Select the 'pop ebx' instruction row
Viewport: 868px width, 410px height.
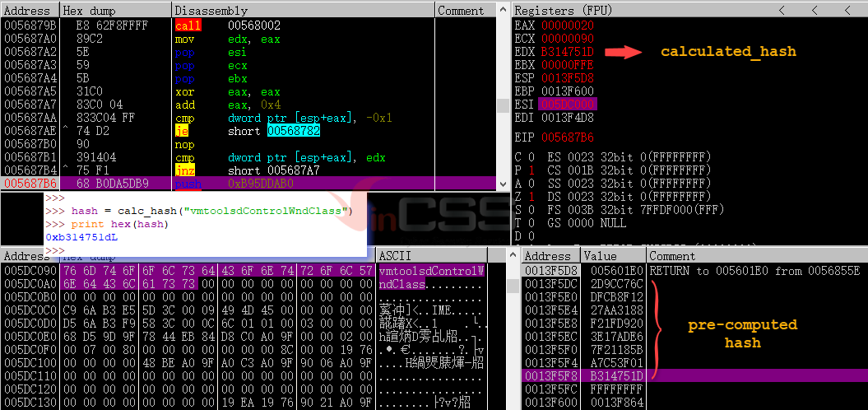pos(248,79)
